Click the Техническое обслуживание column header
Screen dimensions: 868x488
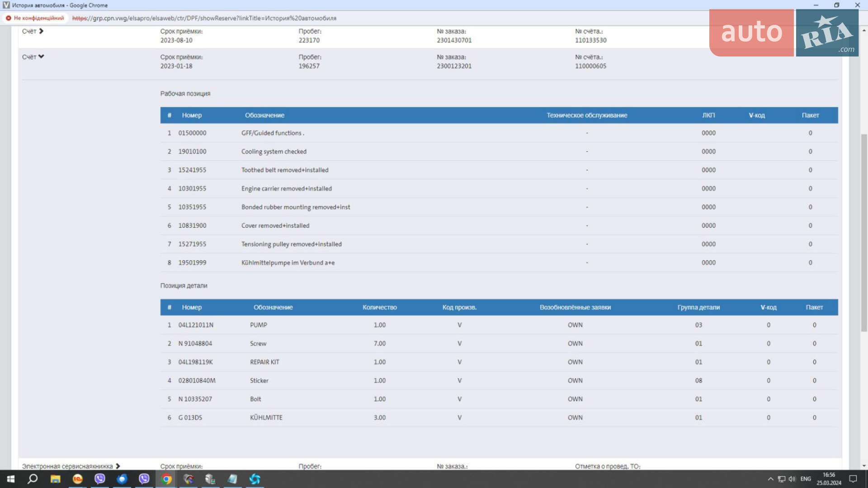pos(587,115)
